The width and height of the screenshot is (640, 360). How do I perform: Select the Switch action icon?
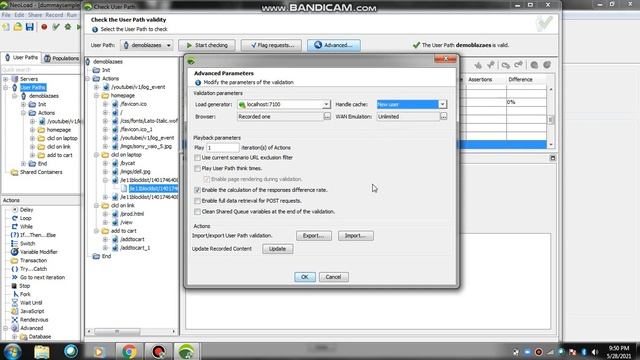(15, 243)
